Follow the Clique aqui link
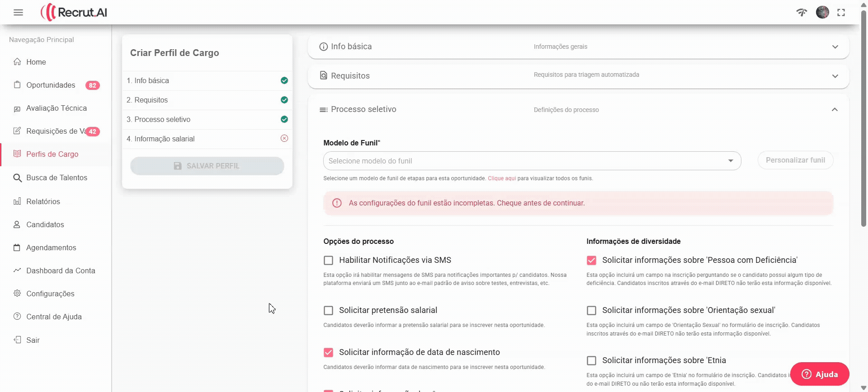 (501, 178)
